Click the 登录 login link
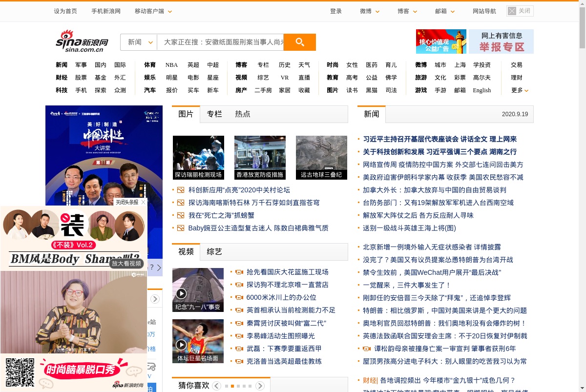This screenshot has width=586, height=392. (336, 11)
